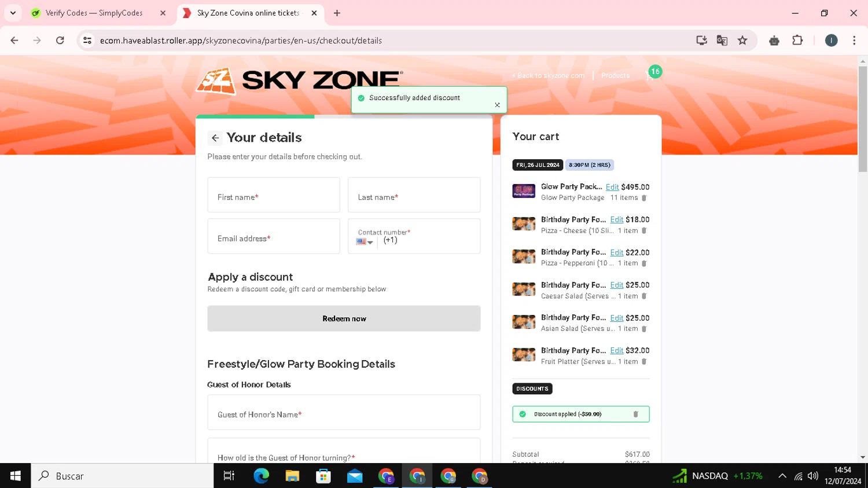Image resolution: width=868 pixels, height=488 pixels.
Task: Open the Chrome three-dot menu
Action: [854, 41]
